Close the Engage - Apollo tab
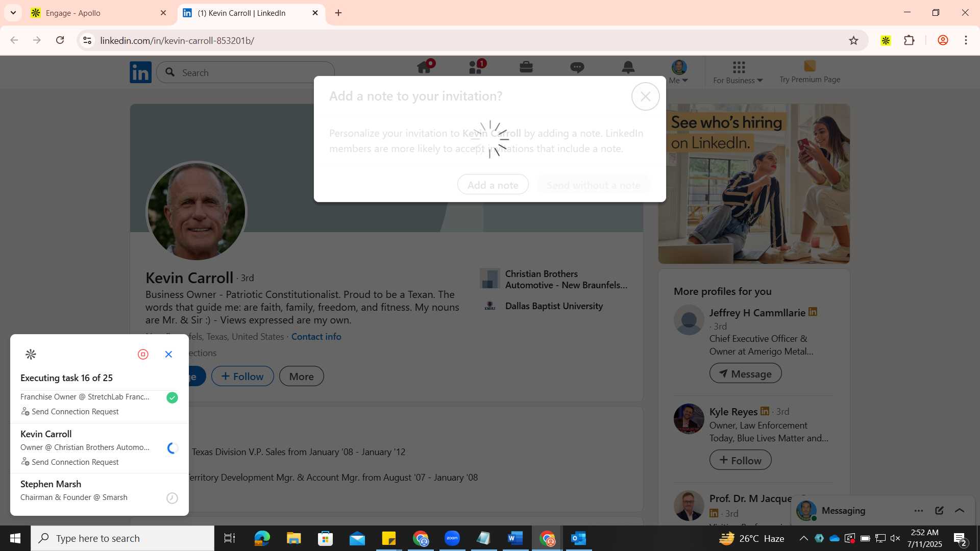 pos(163,13)
